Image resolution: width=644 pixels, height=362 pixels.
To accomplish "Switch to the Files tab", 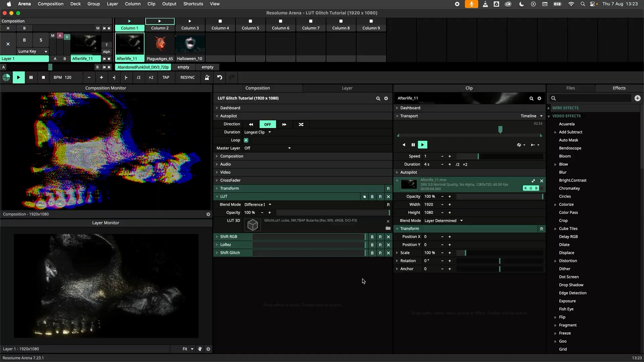I will click(x=571, y=88).
